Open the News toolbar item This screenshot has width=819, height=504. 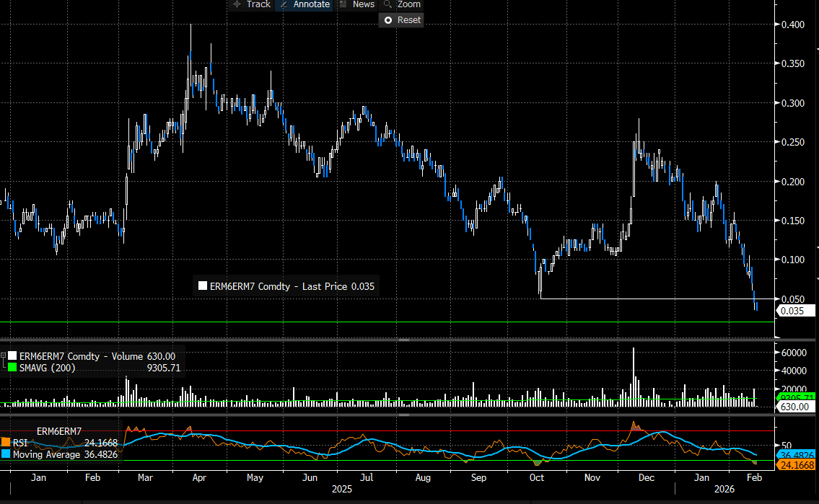click(x=363, y=4)
